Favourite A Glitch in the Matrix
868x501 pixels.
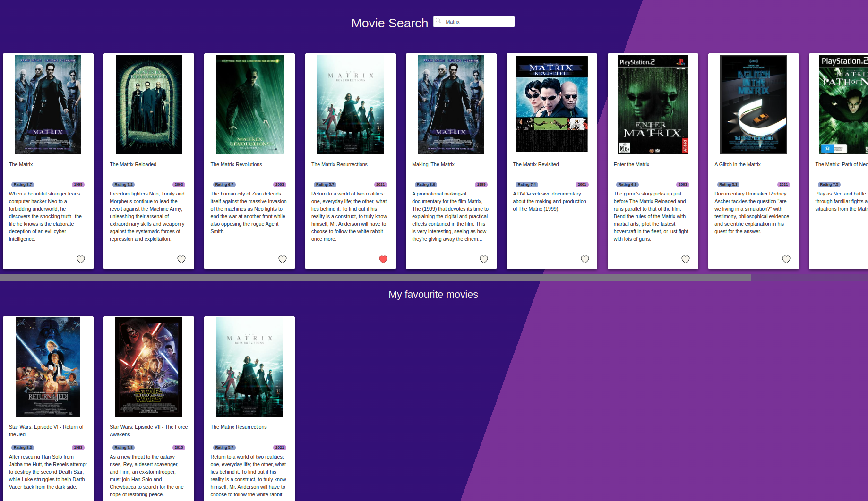(x=786, y=259)
